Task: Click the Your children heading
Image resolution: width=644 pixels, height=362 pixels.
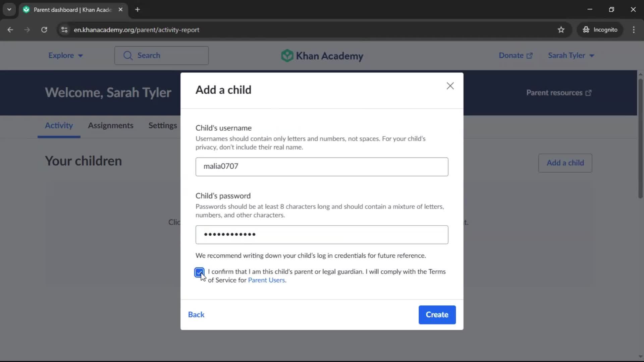Action: 84,161
